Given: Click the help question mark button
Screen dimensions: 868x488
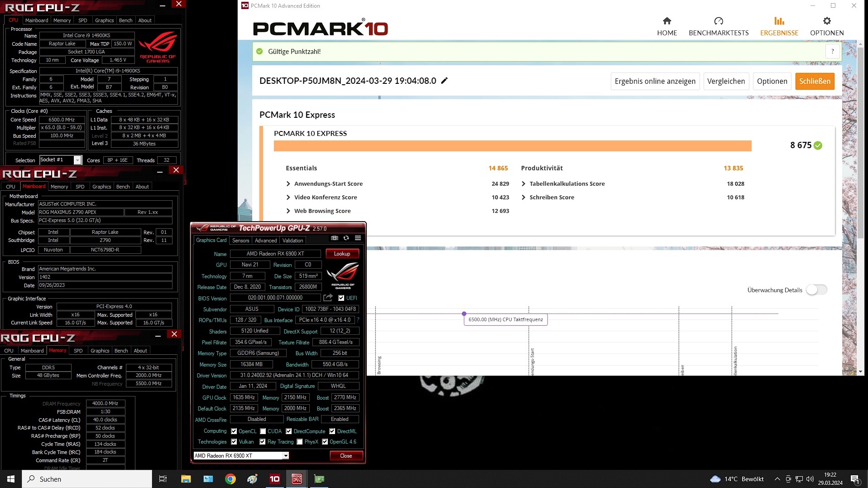Looking at the screenshot, I should pos(833,52).
